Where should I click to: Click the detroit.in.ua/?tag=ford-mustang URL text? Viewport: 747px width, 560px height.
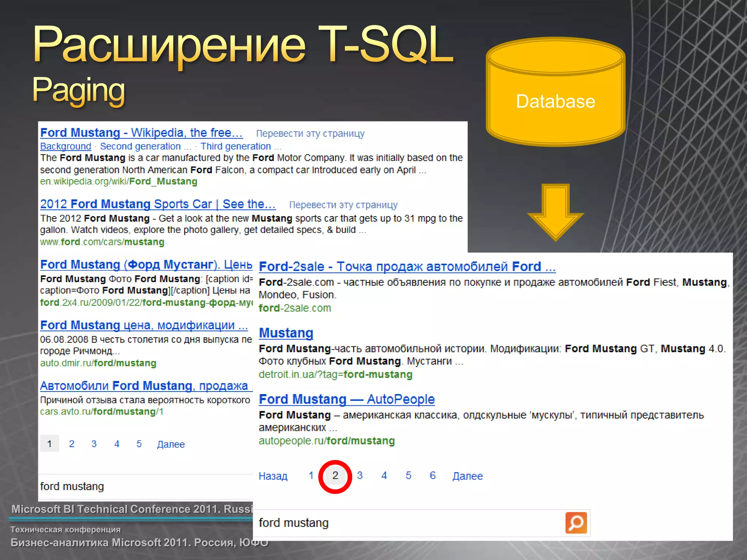point(336,374)
